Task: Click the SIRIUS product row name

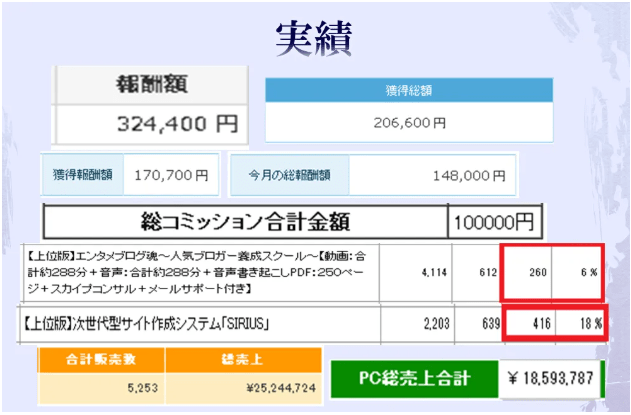Action: coord(145,324)
